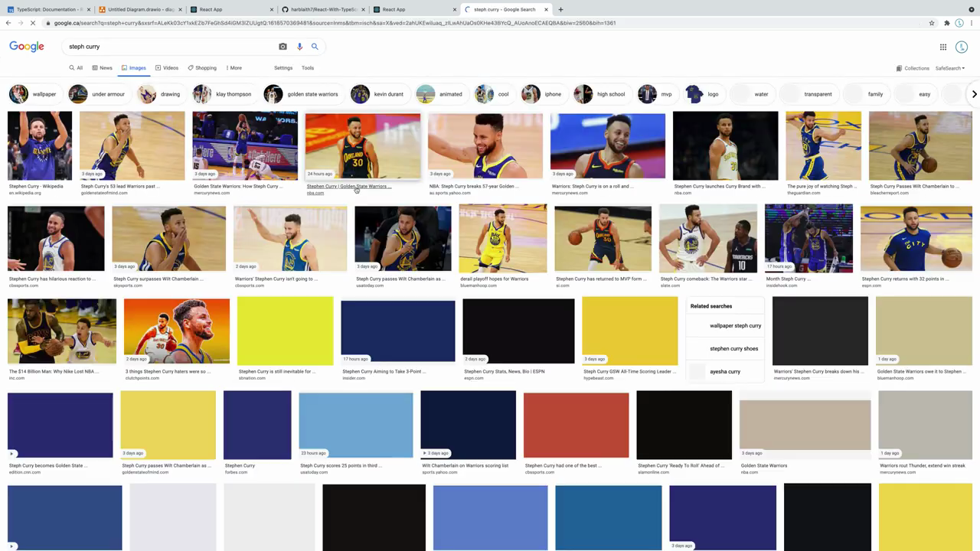Open the nba.com Oakland jersey thumbnail image
This screenshot has height=551, width=980.
[x=363, y=145]
